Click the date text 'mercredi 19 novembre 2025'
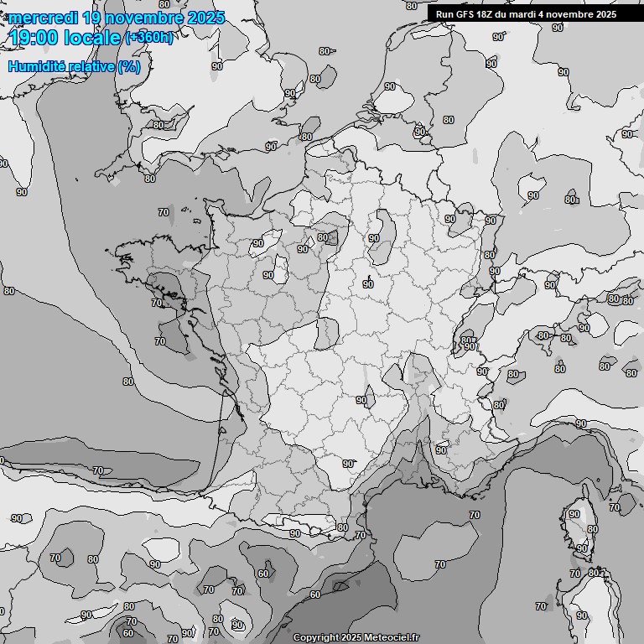The width and height of the screenshot is (644, 644). [117, 18]
